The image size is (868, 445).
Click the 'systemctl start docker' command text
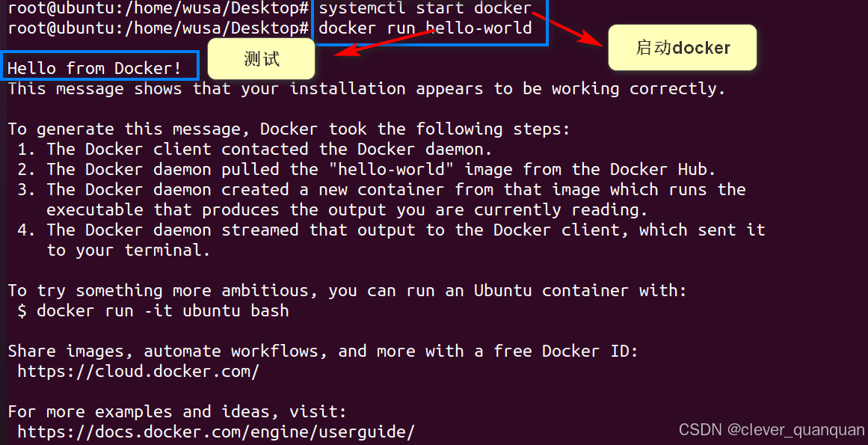coord(425,7)
